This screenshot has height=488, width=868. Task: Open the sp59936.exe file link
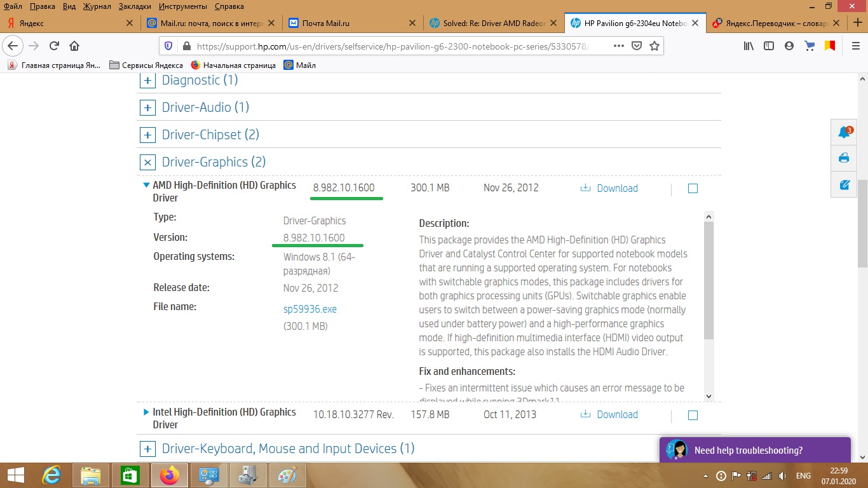[310, 309]
